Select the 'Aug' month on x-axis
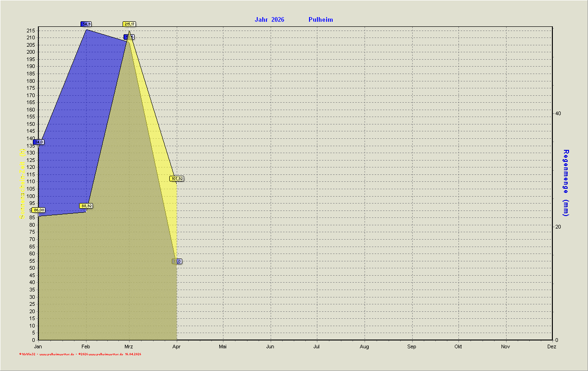588x371 pixels. 364,346
